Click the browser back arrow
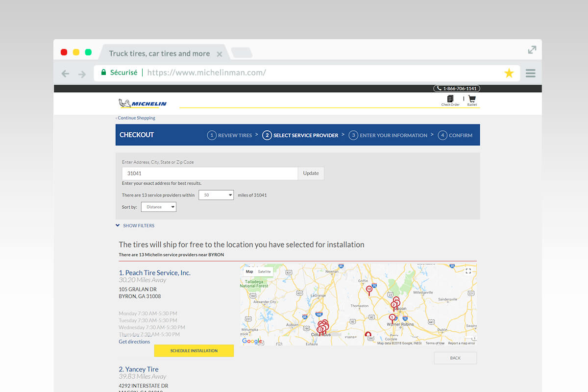Screen dimensions: 588x392 click(x=65, y=73)
